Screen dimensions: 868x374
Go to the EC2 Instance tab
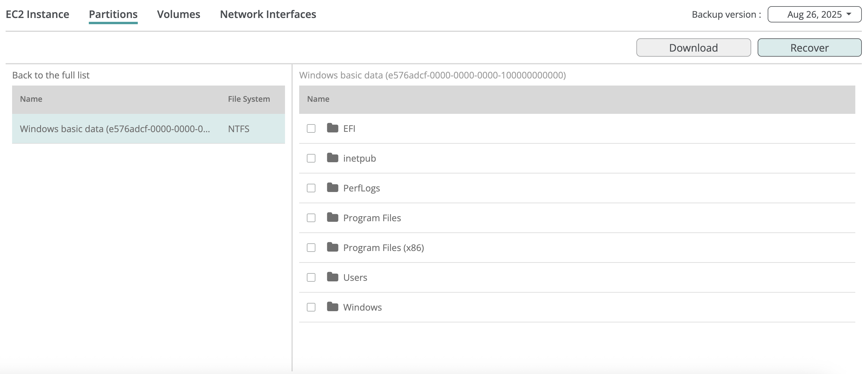[x=37, y=14]
